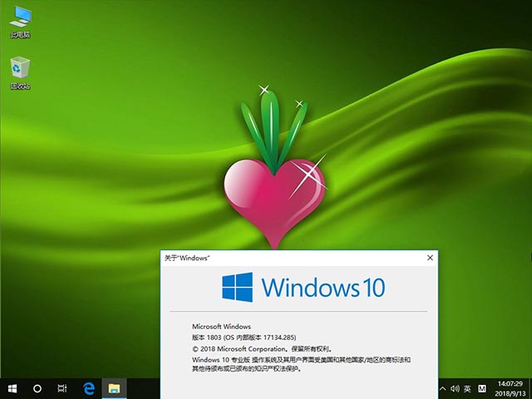Open the Windows Start menu
Screen dimensions: 532x399
[12, 388]
